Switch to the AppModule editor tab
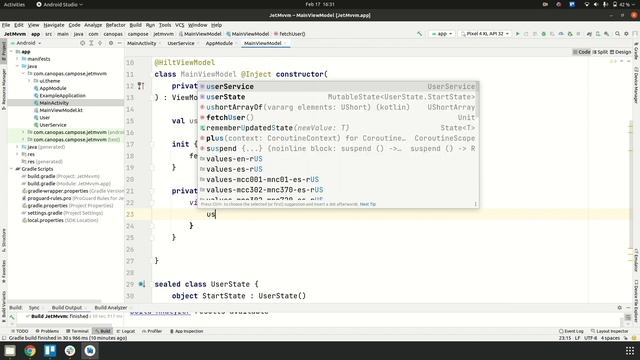 (219, 43)
